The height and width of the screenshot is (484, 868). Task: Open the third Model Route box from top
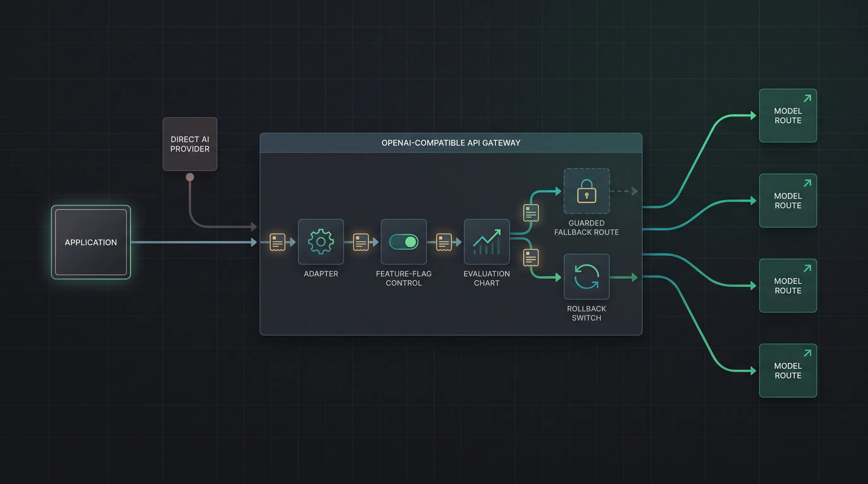pos(788,285)
